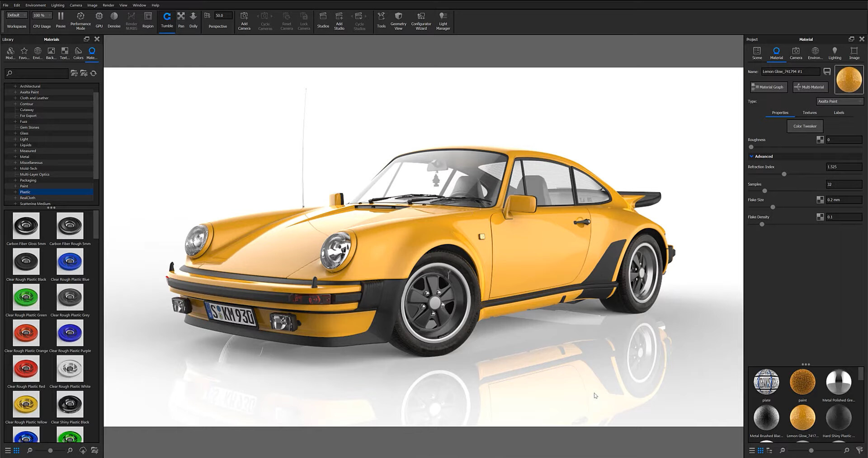Open the Configurator Wizard
Viewport: 868px width, 458px height.
coord(420,20)
